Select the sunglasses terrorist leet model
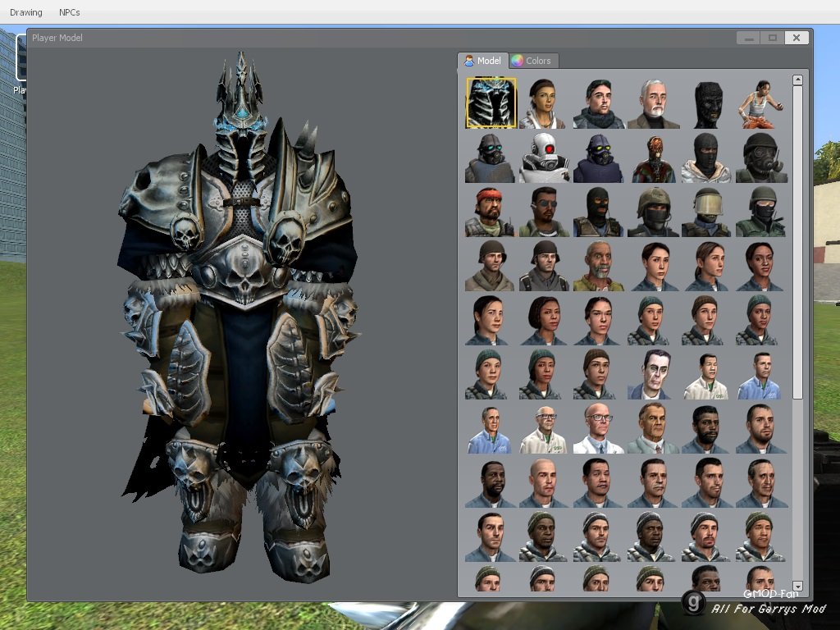This screenshot has width=840, height=630. 545,211
